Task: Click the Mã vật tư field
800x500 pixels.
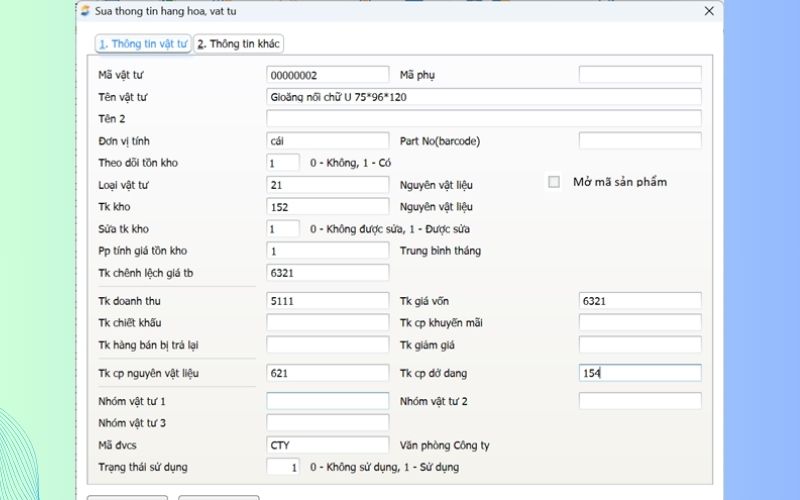Action: 327,75
